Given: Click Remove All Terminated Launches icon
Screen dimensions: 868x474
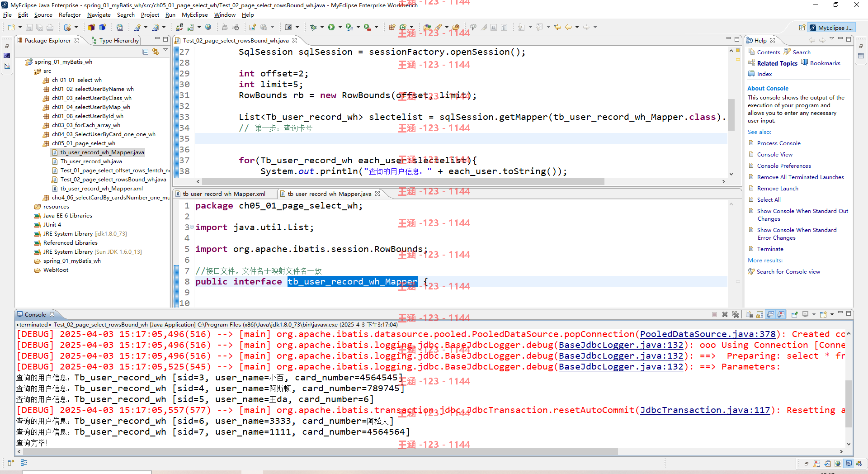Looking at the screenshot, I should point(735,314).
